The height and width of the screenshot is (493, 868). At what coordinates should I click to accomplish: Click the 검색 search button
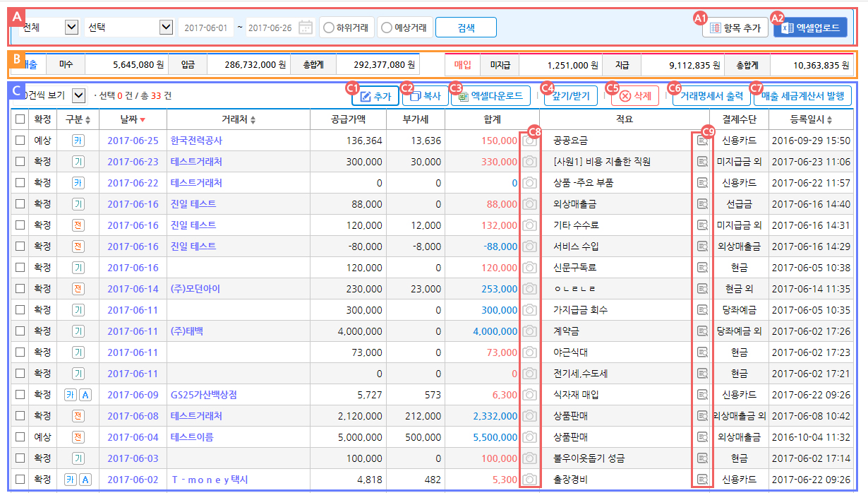click(x=466, y=28)
